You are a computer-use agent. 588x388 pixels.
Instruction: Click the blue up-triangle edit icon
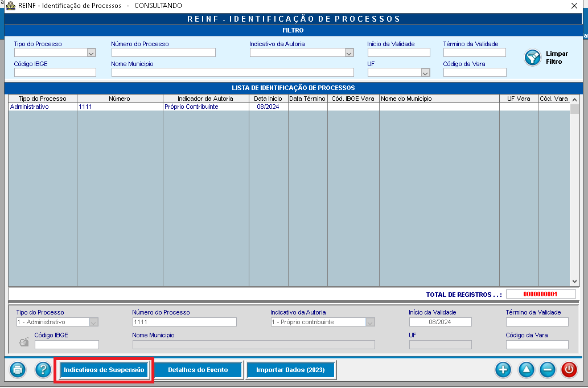tap(526, 370)
